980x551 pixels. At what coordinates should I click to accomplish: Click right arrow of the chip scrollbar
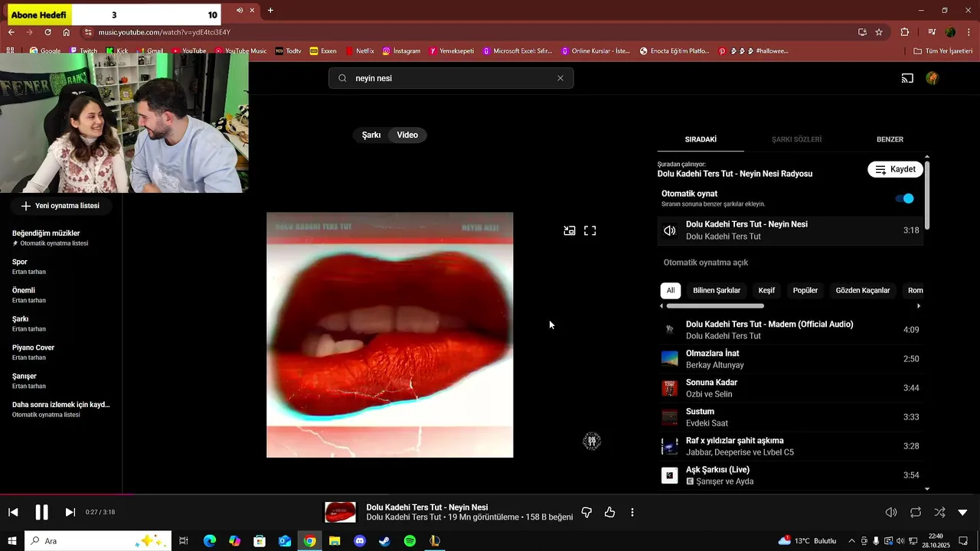coord(919,306)
